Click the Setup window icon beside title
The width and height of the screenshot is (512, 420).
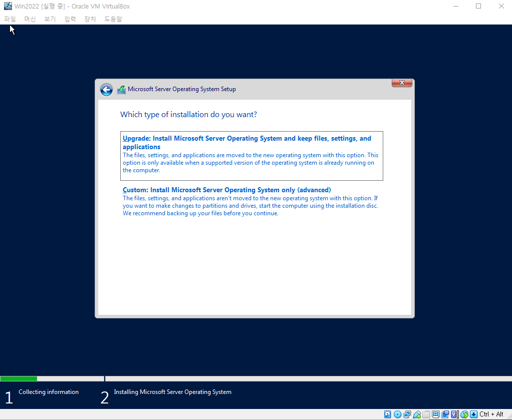pyautogui.click(x=121, y=90)
